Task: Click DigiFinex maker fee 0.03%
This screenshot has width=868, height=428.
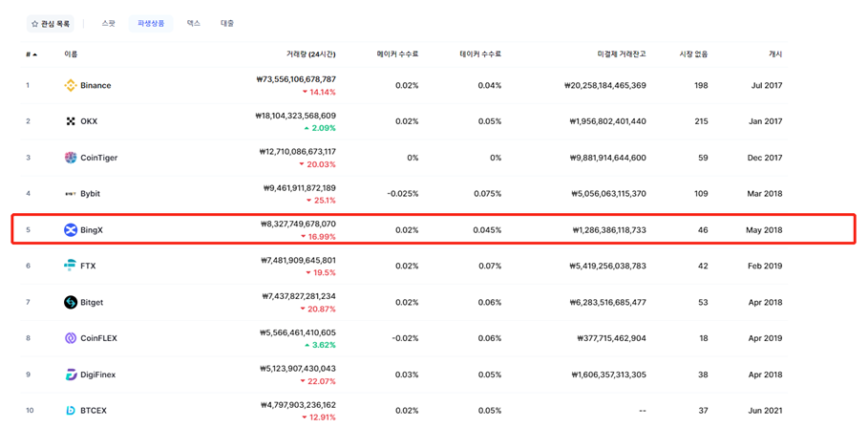Action: click(x=407, y=374)
